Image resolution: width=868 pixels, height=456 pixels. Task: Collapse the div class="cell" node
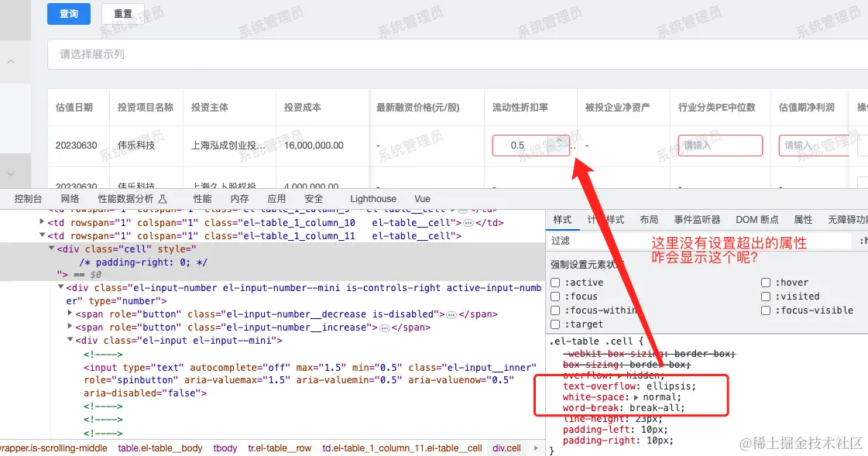point(51,249)
